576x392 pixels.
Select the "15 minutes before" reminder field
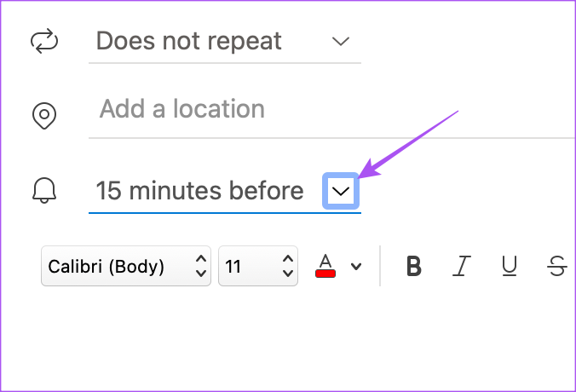199,191
